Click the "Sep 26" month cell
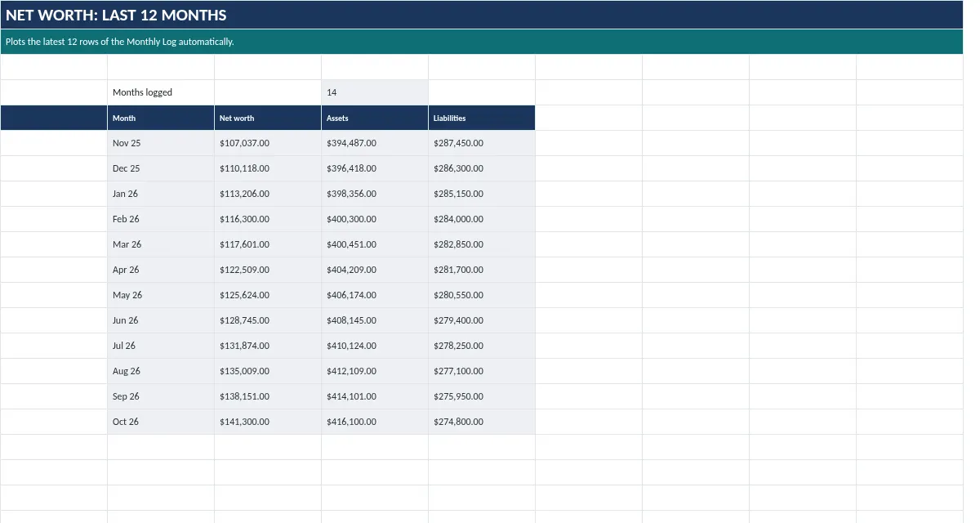The height and width of the screenshot is (523, 980). [x=161, y=396]
